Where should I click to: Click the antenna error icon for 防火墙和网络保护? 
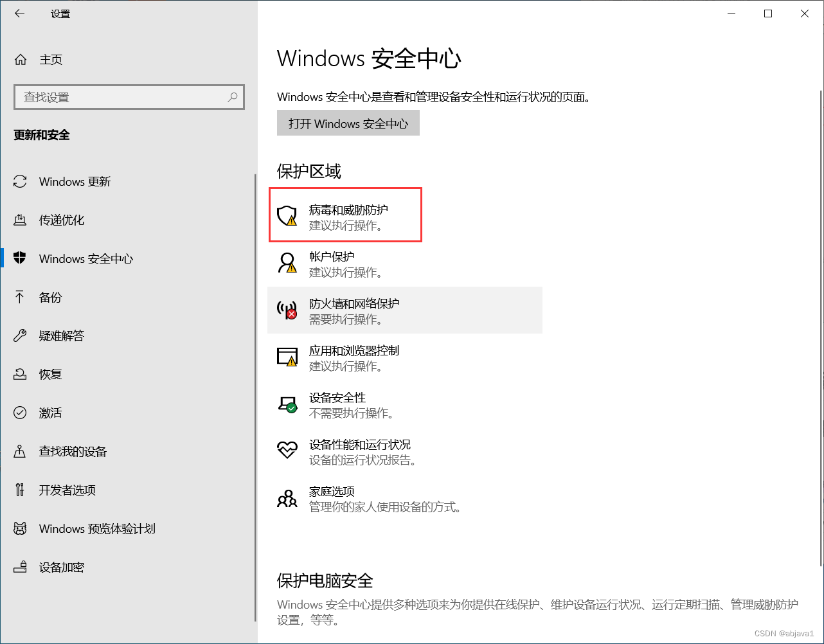pyautogui.click(x=287, y=310)
